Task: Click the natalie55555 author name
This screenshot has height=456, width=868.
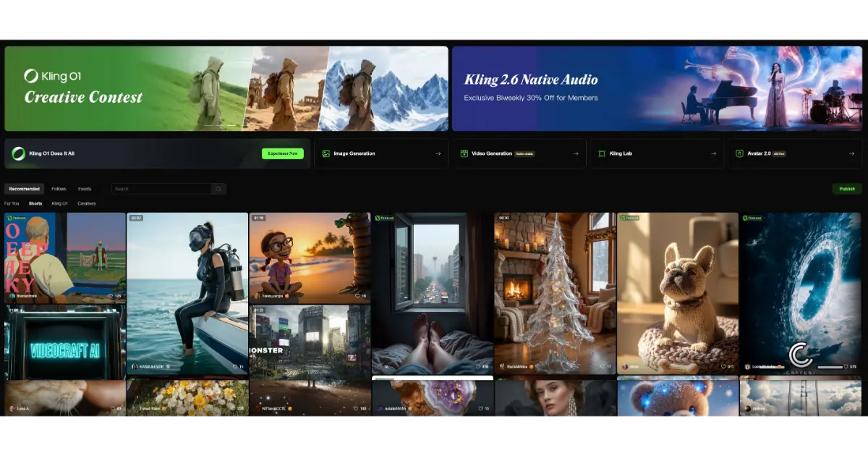Action: tap(394, 409)
